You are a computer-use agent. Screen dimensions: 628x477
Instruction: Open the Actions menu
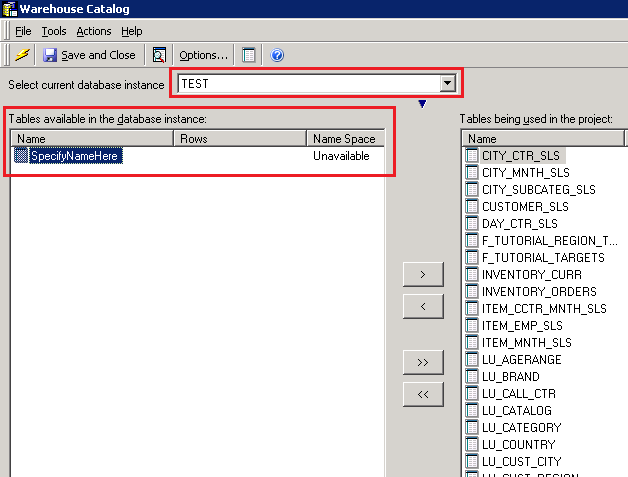(x=94, y=32)
